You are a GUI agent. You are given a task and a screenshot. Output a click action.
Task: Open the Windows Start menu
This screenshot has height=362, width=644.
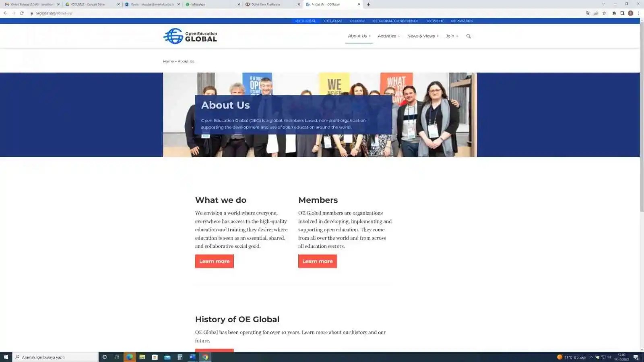coord(6,357)
